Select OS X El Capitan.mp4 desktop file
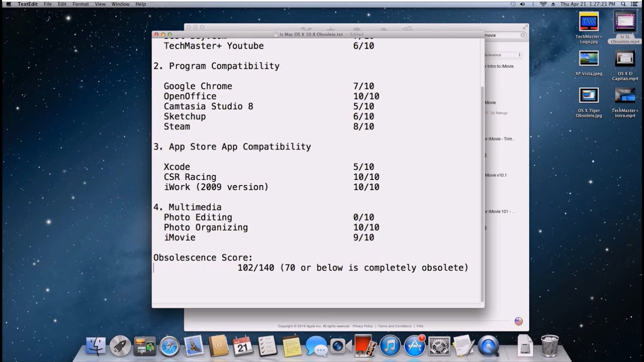This screenshot has width=644, height=362. pos(625,66)
